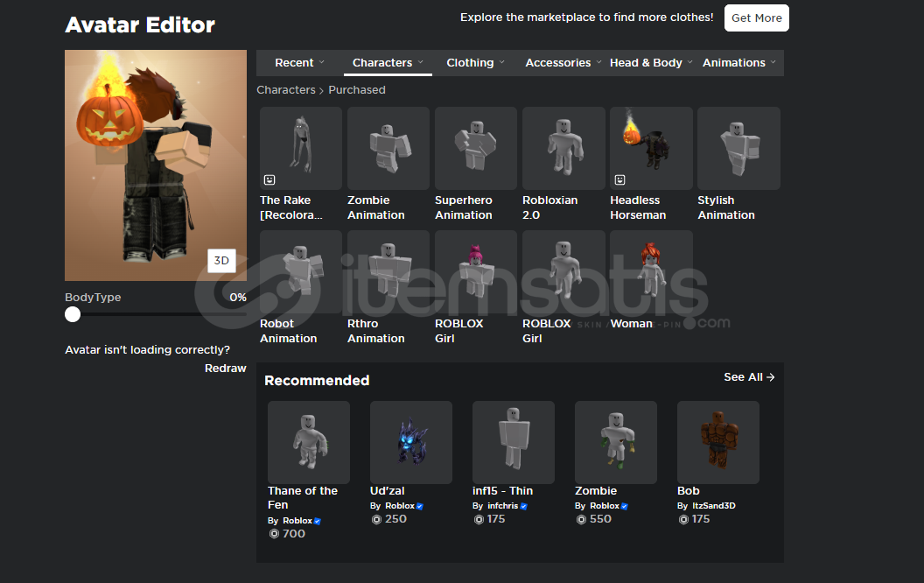Open the Ud'zal recommended bundle
The image size is (924, 583).
coord(411,442)
